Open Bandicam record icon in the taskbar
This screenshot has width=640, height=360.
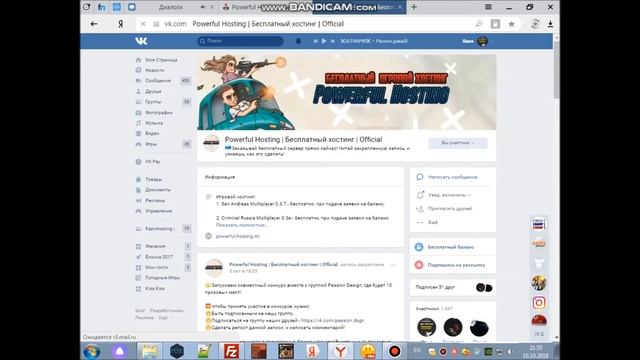[x=394, y=351]
